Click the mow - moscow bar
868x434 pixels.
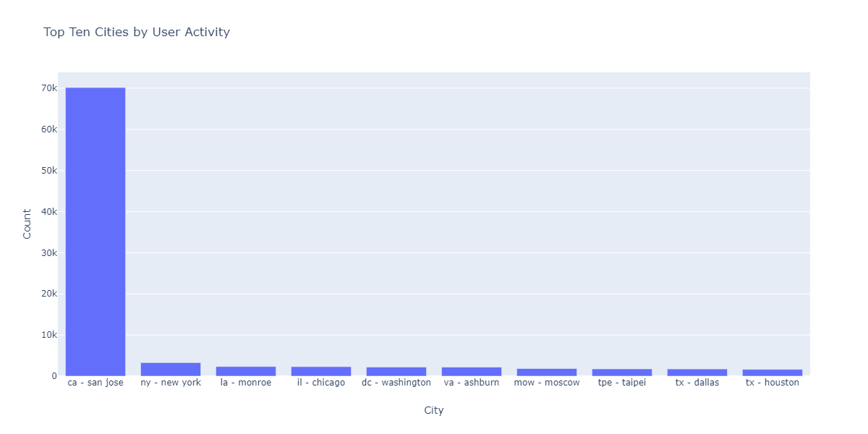pyautogui.click(x=547, y=373)
